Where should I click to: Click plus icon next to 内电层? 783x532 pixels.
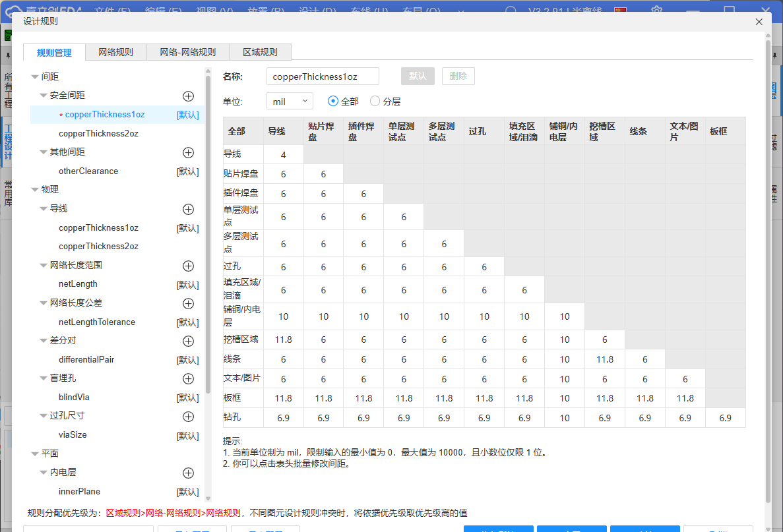[x=188, y=473]
